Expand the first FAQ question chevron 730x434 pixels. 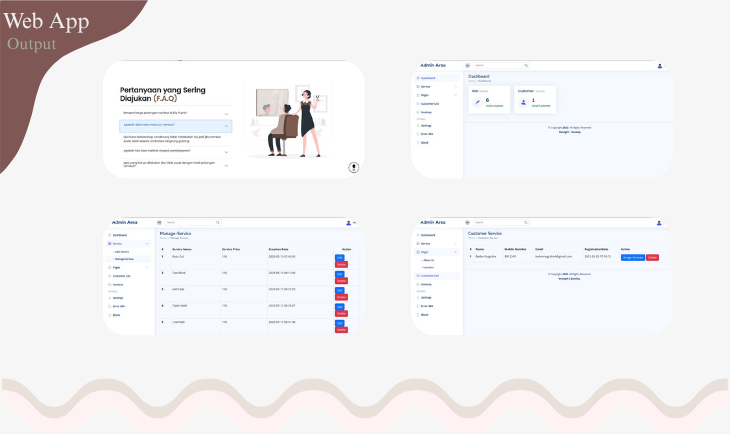click(x=227, y=113)
